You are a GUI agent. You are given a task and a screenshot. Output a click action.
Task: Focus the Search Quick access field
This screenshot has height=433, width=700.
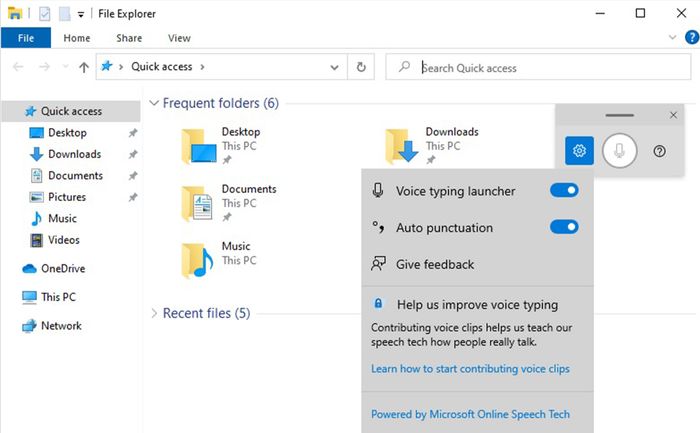tap(538, 67)
